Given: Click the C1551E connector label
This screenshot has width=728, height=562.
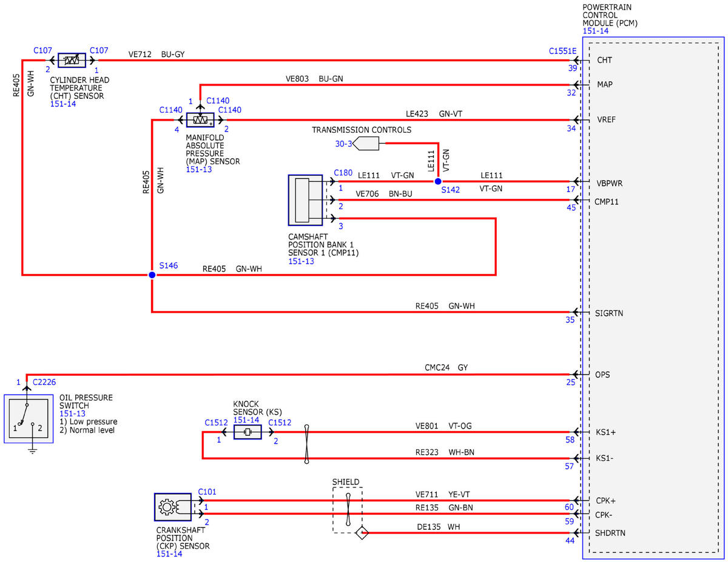Looking at the screenshot, I should coord(563,52).
